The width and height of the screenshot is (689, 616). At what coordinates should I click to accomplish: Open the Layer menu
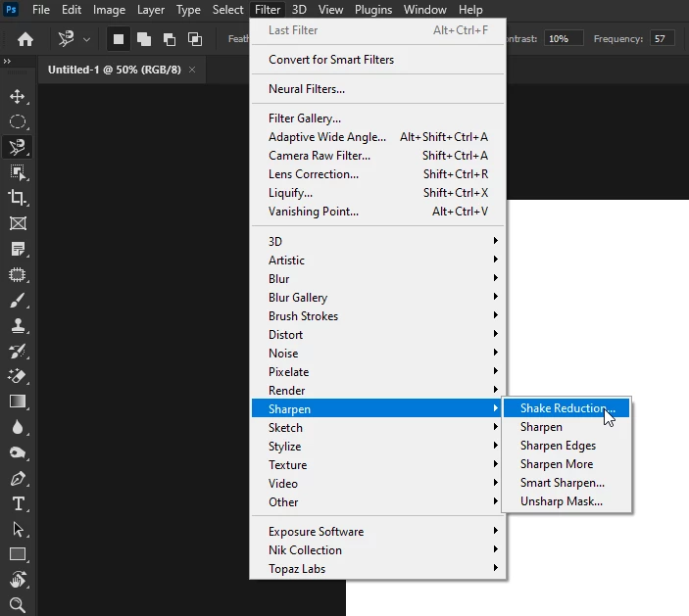151,9
